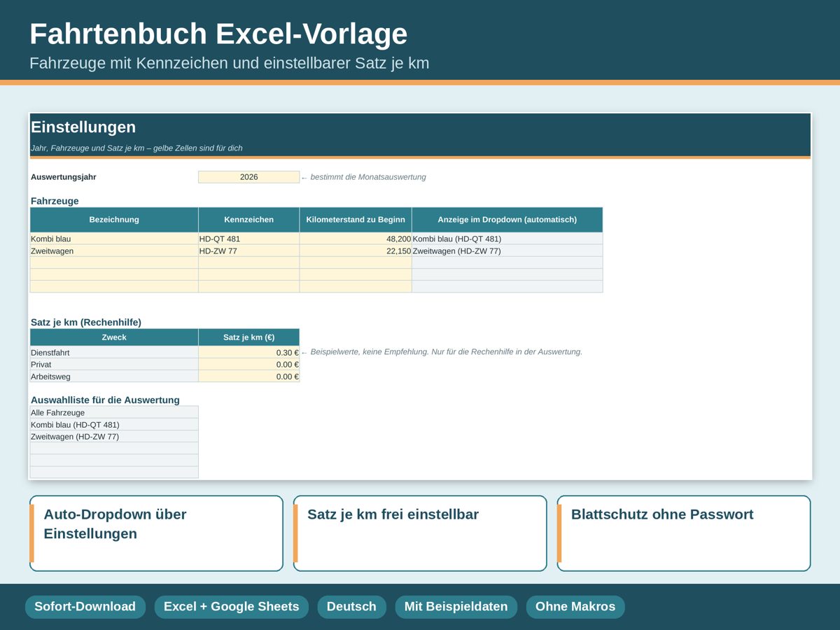This screenshot has height=630, width=840.
Task: Click the "Sofort-Download" pill
Action: (85, 607)
